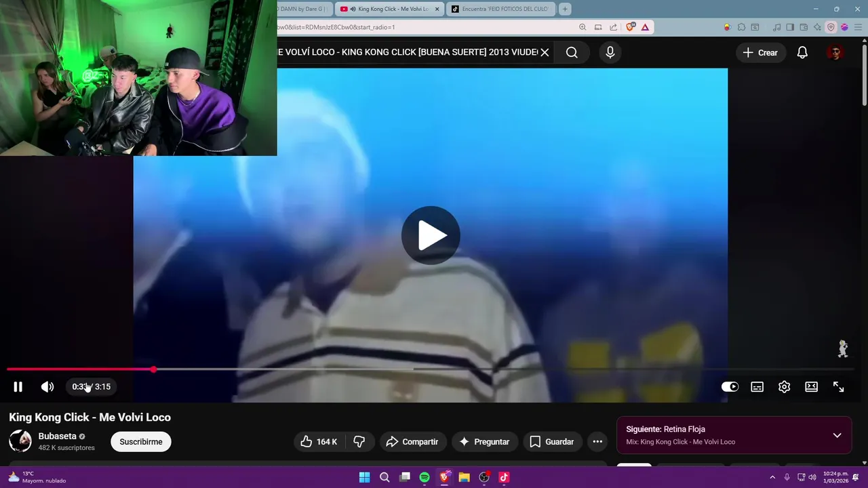The width and height of the screenshot is (868, 488).
Task: Start voice search with microphone
Action: (610, 52)
